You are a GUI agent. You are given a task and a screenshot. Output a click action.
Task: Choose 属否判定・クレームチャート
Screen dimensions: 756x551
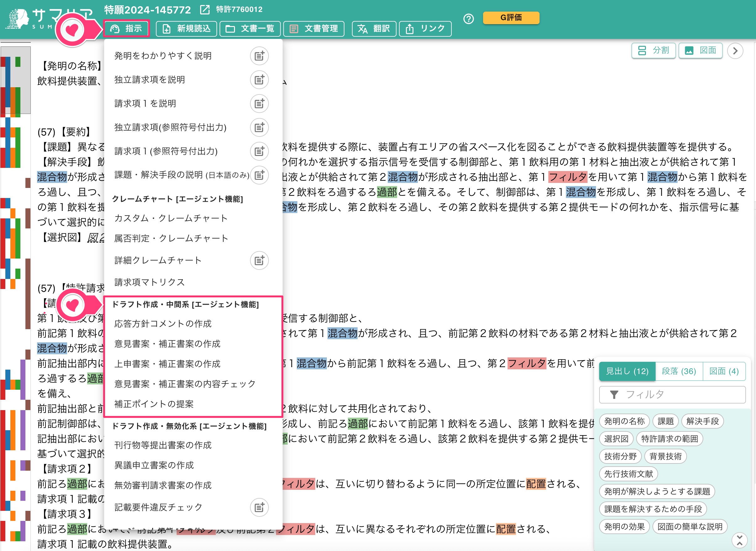(x=171, y=238)
